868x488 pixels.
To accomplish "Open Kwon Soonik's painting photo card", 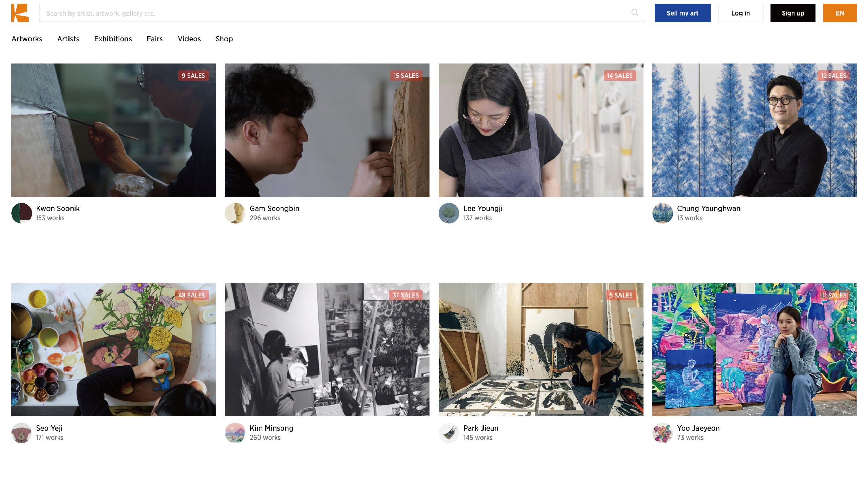I will [113, 130].
